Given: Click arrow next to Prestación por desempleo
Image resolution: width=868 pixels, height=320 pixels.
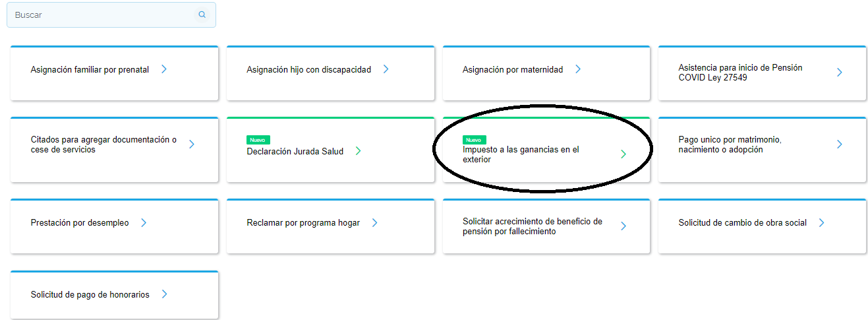Looking at the screenshot, I should pyautogui.click(x=143, y=223).
